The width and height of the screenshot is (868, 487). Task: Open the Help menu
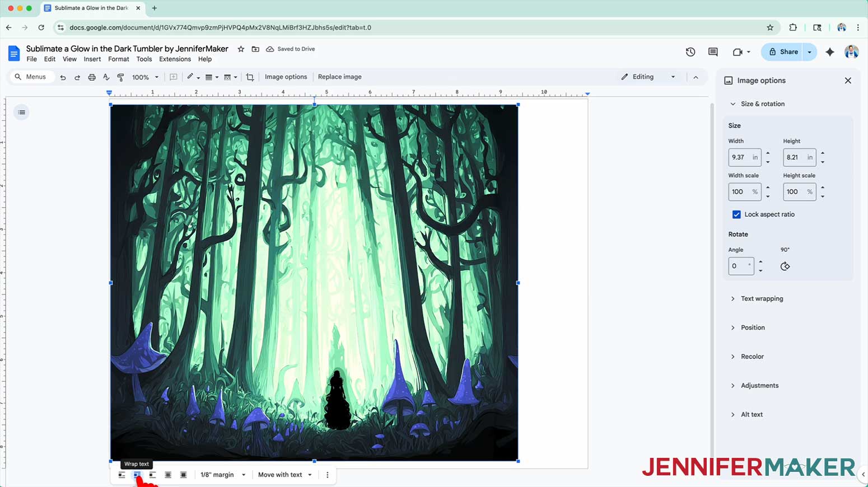click(205, 59)
